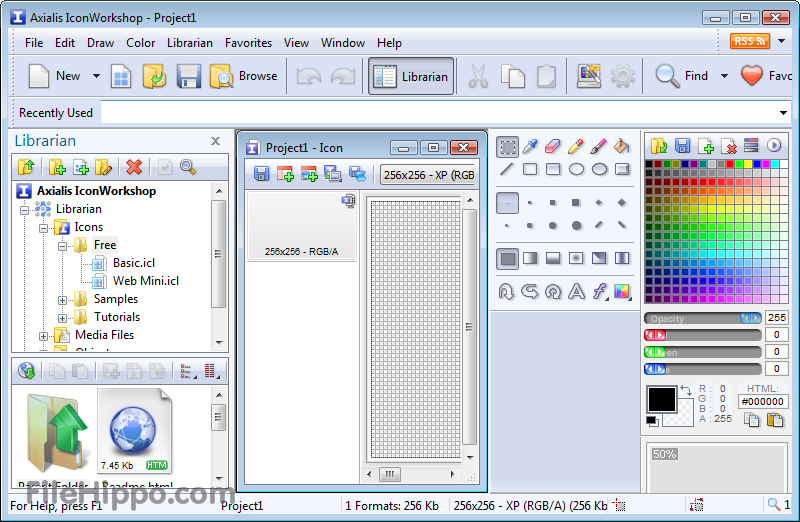This screenshot has height=522, width=800.
Task: Select the large square brush shape
Action: click(x=576, y=203)
